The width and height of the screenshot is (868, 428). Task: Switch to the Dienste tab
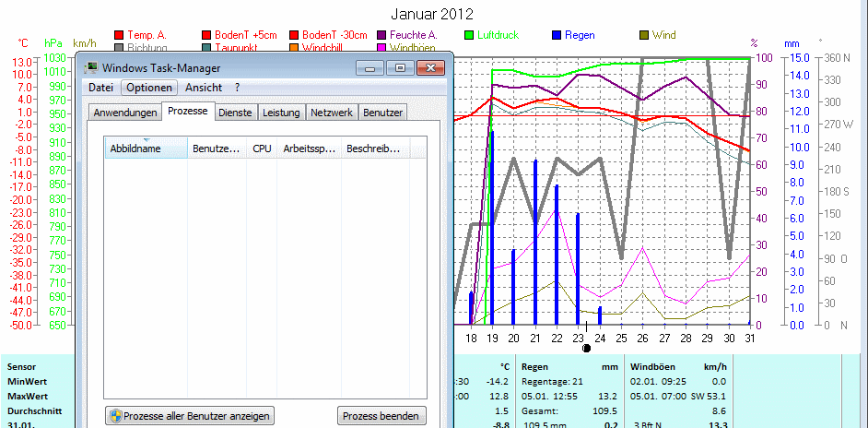pyautogui.click(x=235, y=113)
